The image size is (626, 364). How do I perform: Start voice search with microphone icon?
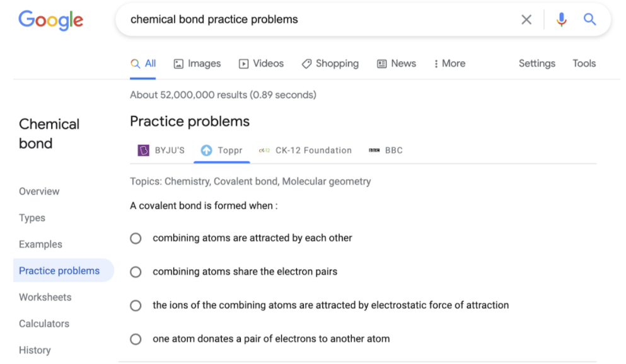(x=561, y=20)
